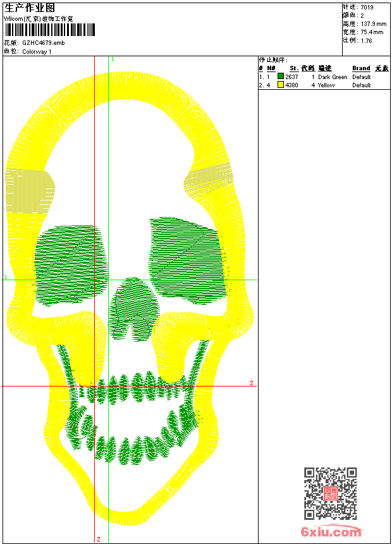Click the St. column header
392x544 pixels.
(x=293, y=68)
